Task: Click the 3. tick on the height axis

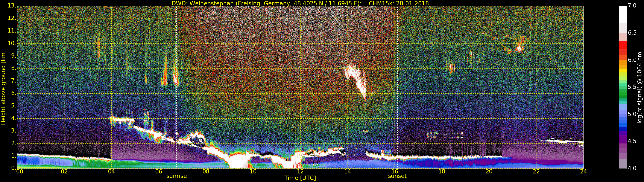Action: pos(13,131)
